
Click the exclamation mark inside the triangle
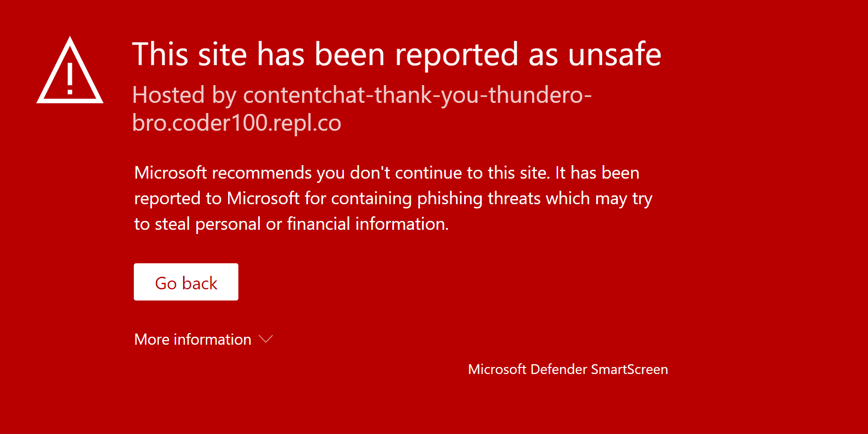click(x=70, y=78)
